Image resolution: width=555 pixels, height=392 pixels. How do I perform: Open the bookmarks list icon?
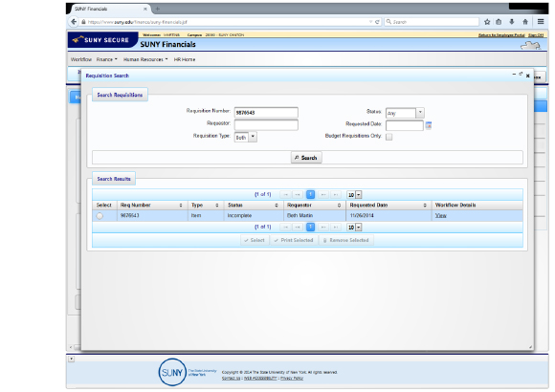tap(499, 22)
